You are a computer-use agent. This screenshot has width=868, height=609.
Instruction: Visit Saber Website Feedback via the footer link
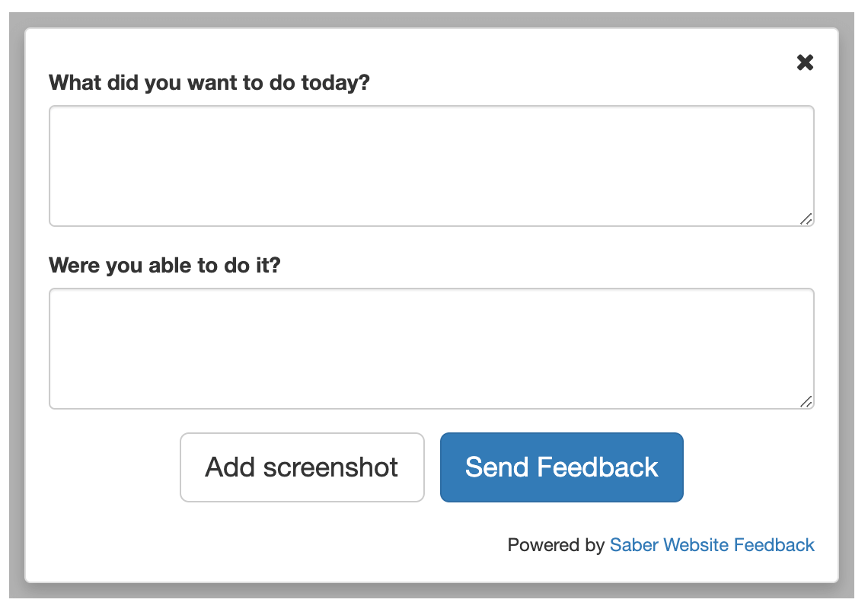712,545
